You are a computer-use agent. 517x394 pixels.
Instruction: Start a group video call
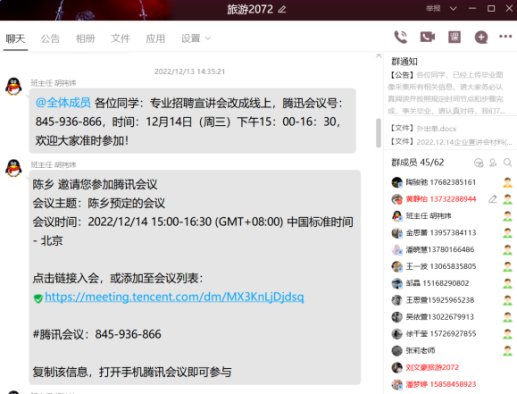click(427, 37)
